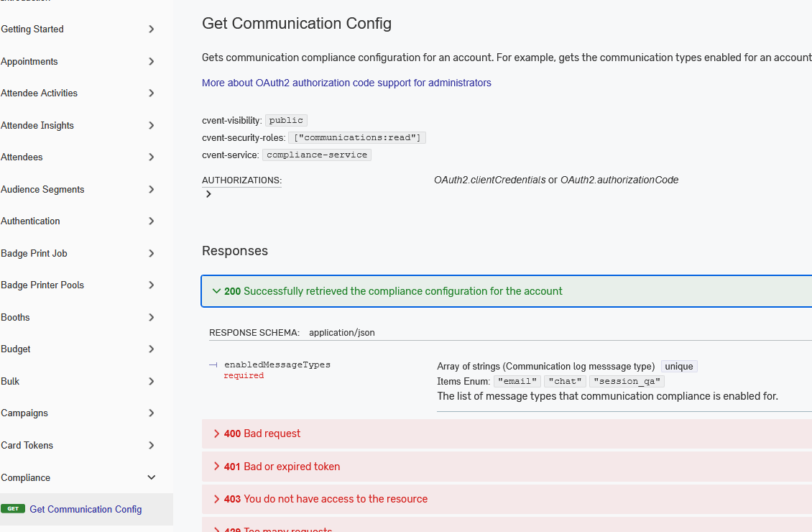Image resolution: width=812 pixels, height=532 pixels.
Task: Open Badge Print Job in sidebar
Action: click(x=34, y=253)
